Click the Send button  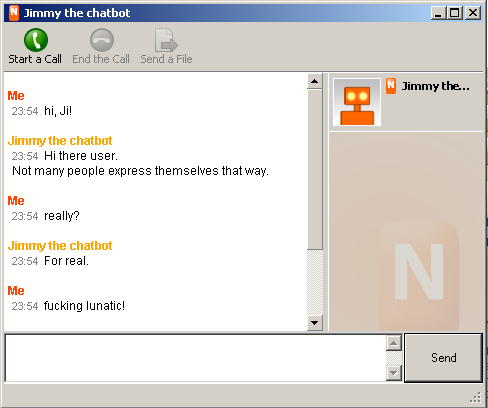[x=443, y=358]
